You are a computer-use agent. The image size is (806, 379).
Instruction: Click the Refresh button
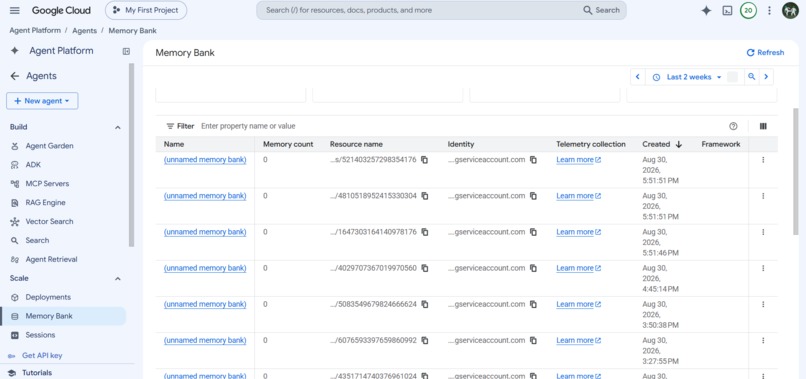(x=765, y=52)
